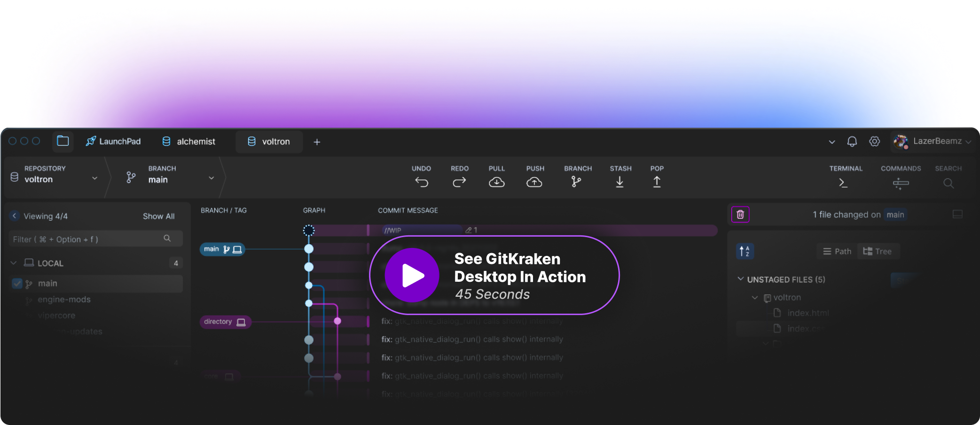Push commits using the Push icon
The width and height of the screenshot is (980, 425).
tap(534, 182)
